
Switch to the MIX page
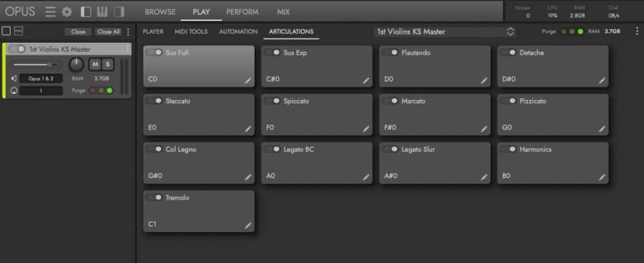coord(283,12)
